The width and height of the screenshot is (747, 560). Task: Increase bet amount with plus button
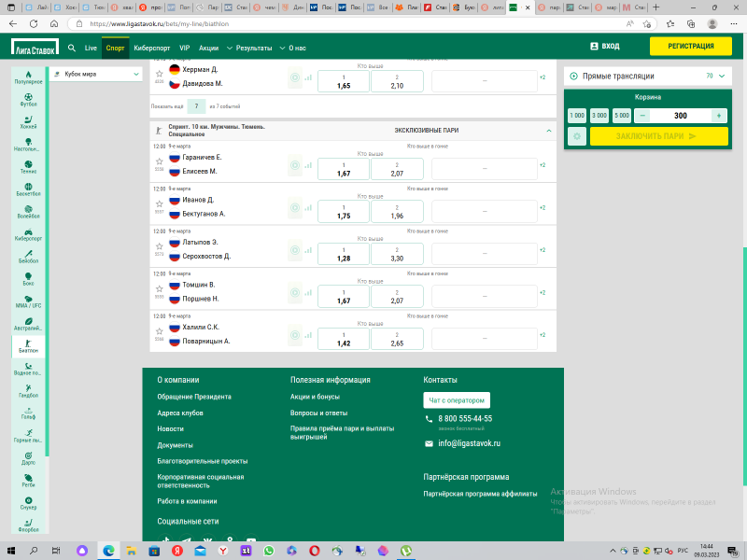(x=718, y=116)
